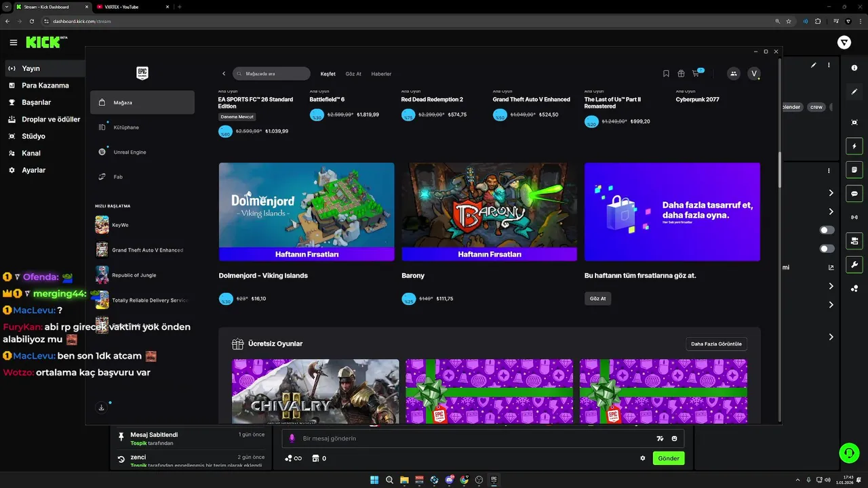The width and height of the screenshot is (868, 488).
Task: Open Unreal Engine in Epic sidebar
Action: click(x=142, y=152)
